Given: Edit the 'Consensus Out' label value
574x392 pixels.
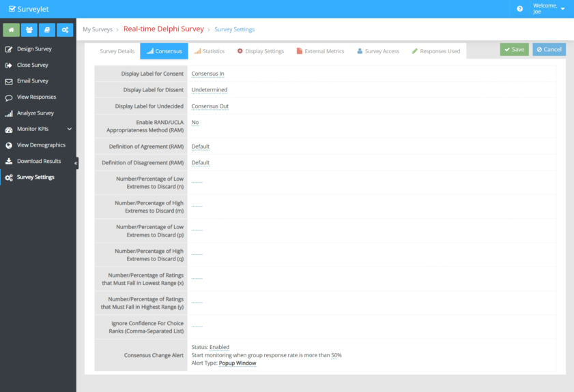Looking at the screenshot, I should (210, 106).
